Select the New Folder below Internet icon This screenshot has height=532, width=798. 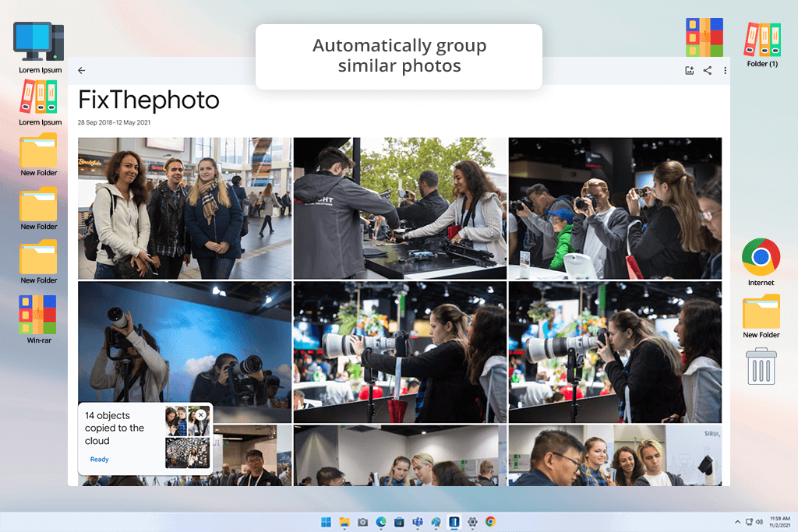point(761,316)
